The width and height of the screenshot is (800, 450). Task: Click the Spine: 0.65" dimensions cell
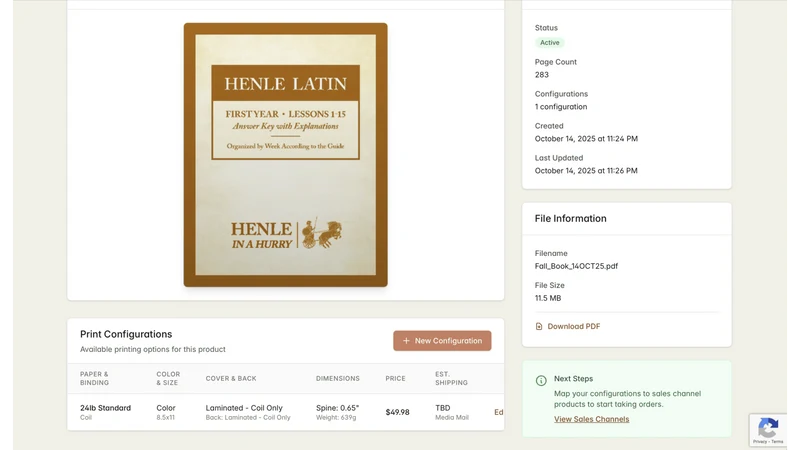pos(337,412)
